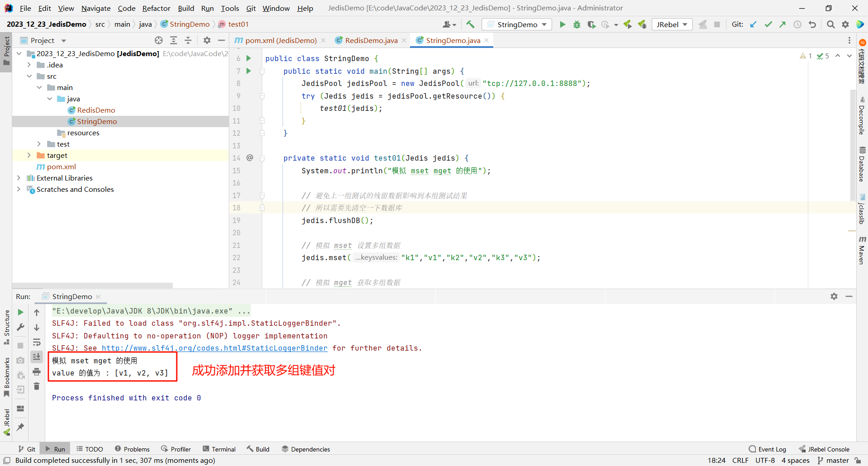
Task: Rerun StringDemo in Run tool window
Action: tap(20, 312)
